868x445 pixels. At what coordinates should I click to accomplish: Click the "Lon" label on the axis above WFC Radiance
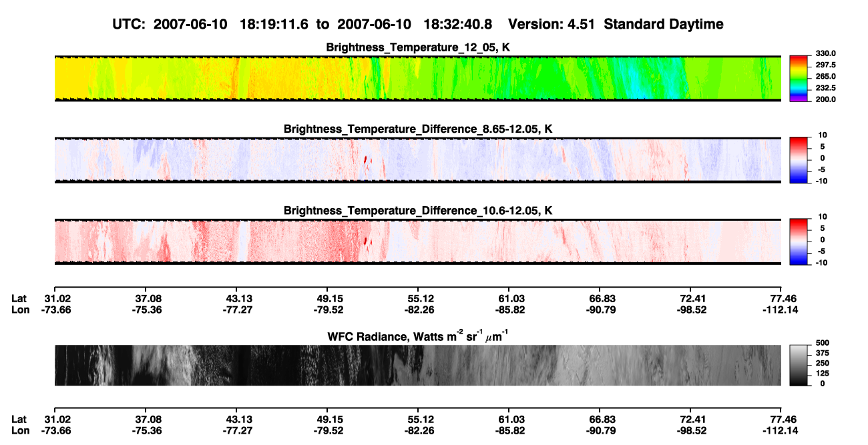pyautogui.click(x=20, y=310)
